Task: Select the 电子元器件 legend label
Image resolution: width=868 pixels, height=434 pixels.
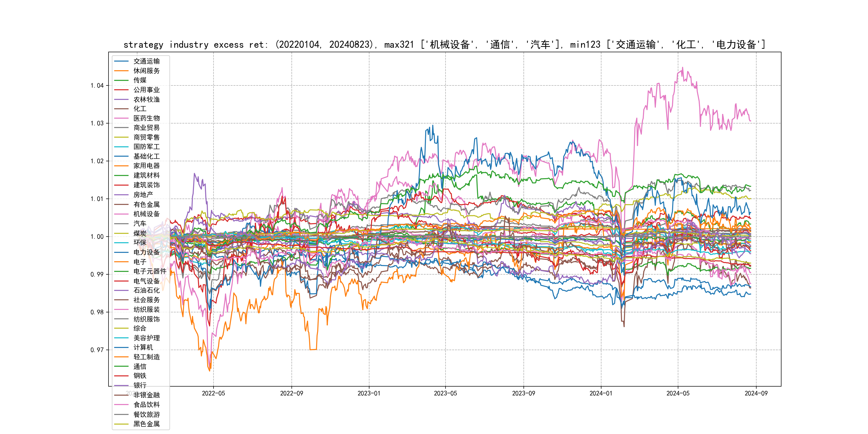Action: coord(149,271)
